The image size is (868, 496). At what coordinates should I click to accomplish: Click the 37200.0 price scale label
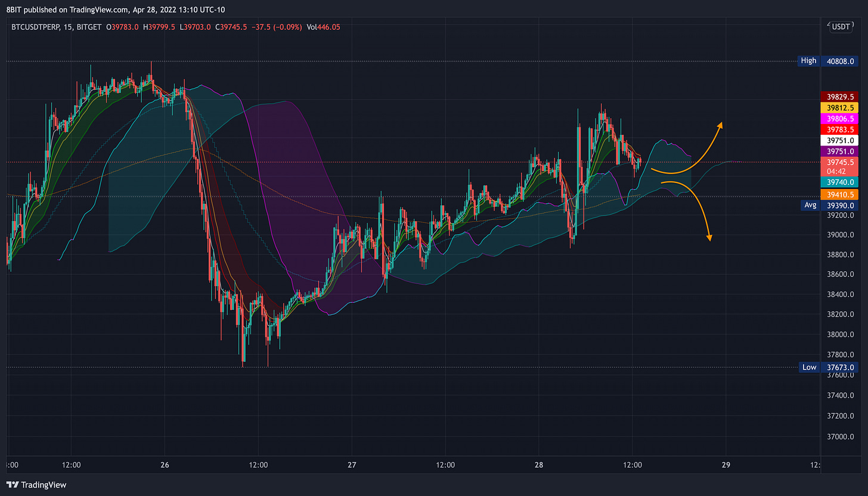point(840,415)
